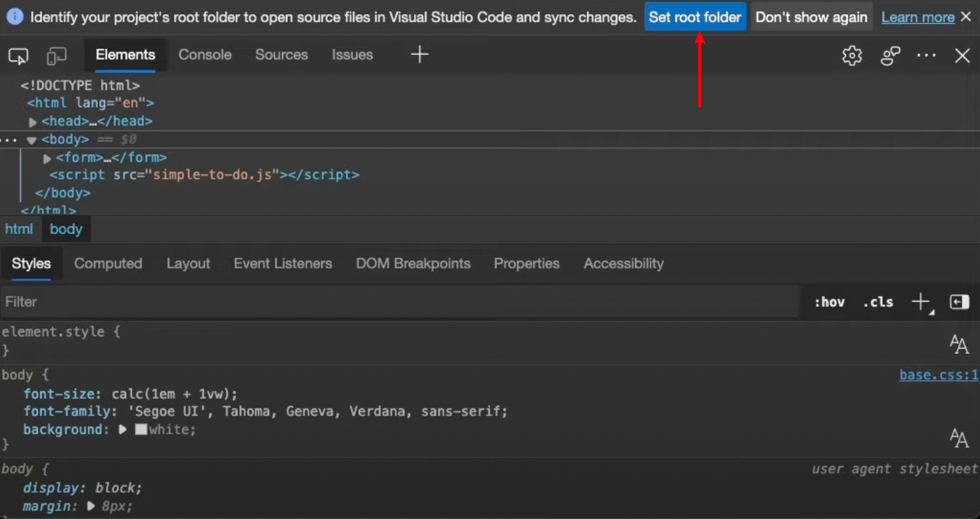This screenshot has width=980, height=519.
Task: Toggle the :hov element state panel
Action: (x=829, y=302)
